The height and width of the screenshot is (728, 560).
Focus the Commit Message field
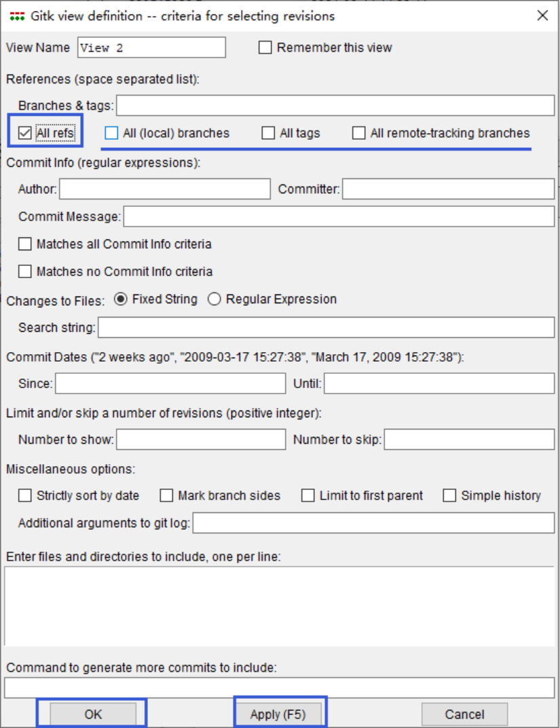339,217
